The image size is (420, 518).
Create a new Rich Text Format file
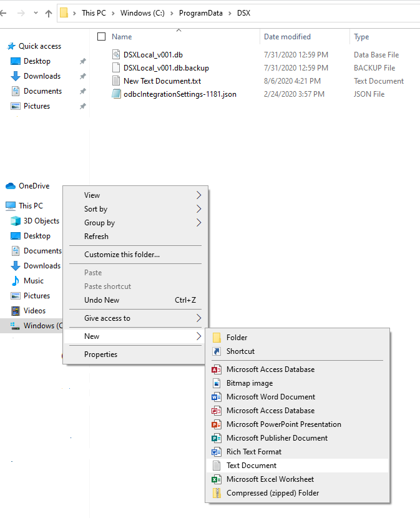coord(298,452)
